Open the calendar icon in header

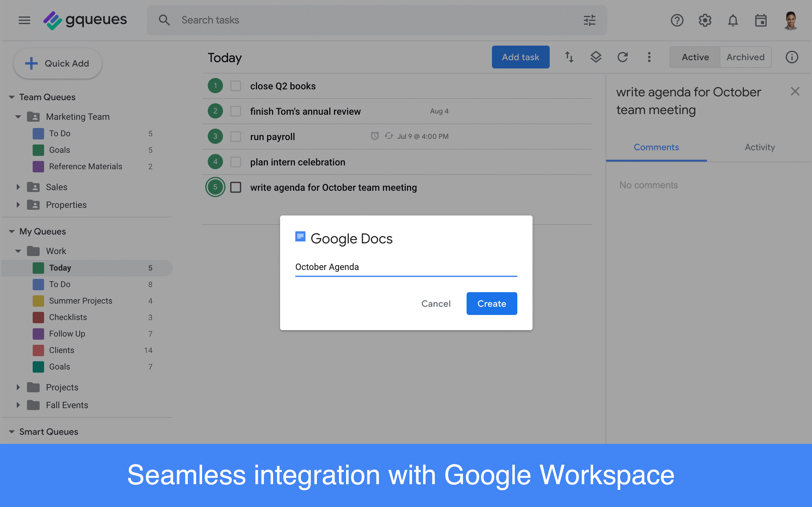click(761, 20)
